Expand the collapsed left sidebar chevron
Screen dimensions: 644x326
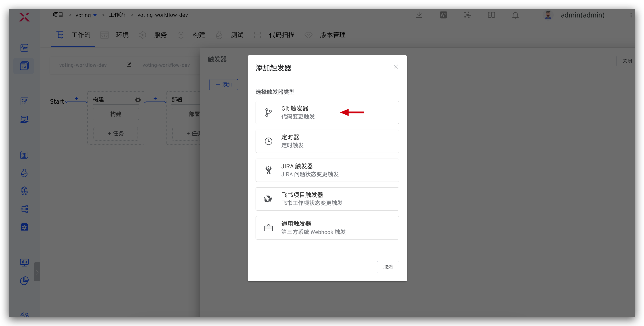pyautogui.click(x=37, y=272)
